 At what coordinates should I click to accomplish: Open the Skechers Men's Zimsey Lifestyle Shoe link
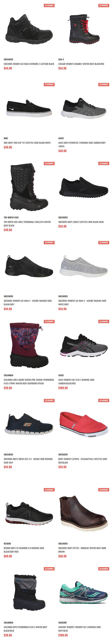point(81,222)
